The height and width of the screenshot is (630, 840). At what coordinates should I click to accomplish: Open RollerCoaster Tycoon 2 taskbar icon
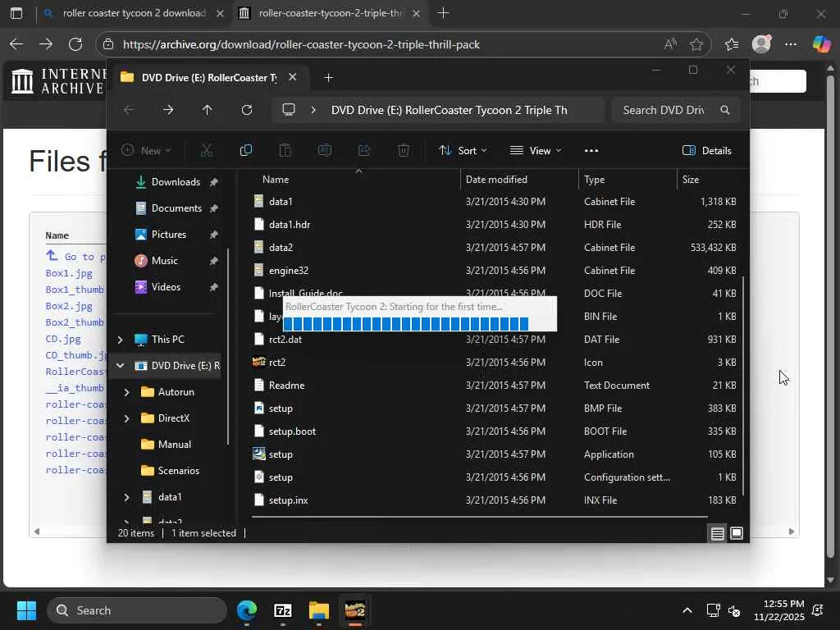click(354, 610)
